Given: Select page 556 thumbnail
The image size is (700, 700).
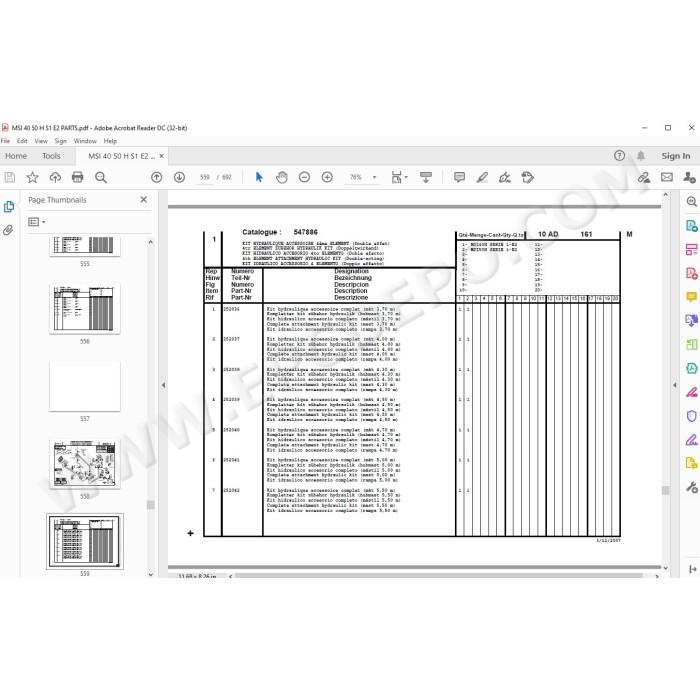Looking at the screenshot, I should click(x=85, y=309).
